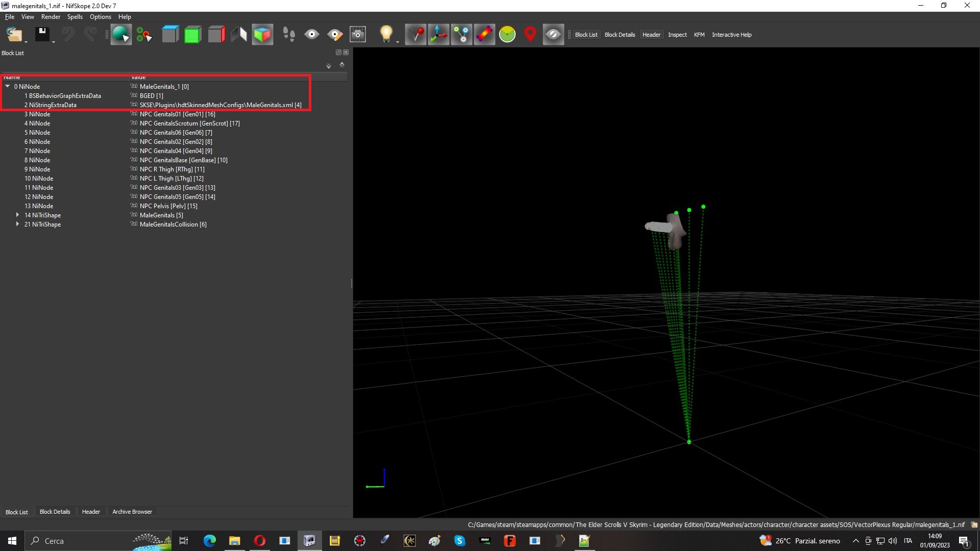980x551 pixels.
Task: Expand the 14 NiTriShape MaleGenitals node
Action: 18,215
